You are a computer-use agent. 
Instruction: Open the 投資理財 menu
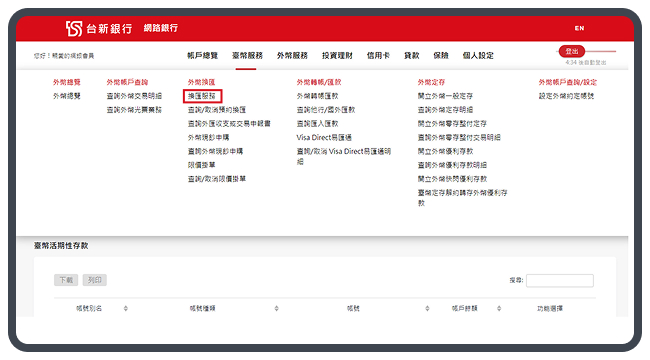337,56
